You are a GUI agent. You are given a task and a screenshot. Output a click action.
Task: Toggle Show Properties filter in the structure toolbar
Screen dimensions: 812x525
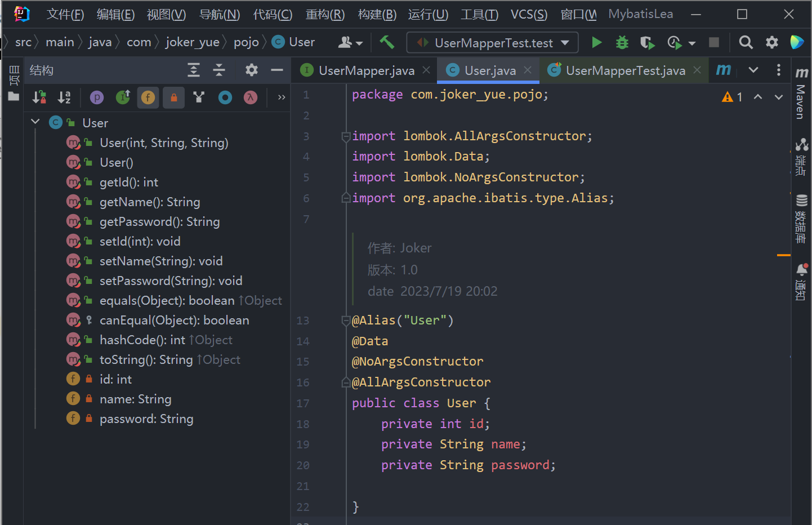[97, 97]
